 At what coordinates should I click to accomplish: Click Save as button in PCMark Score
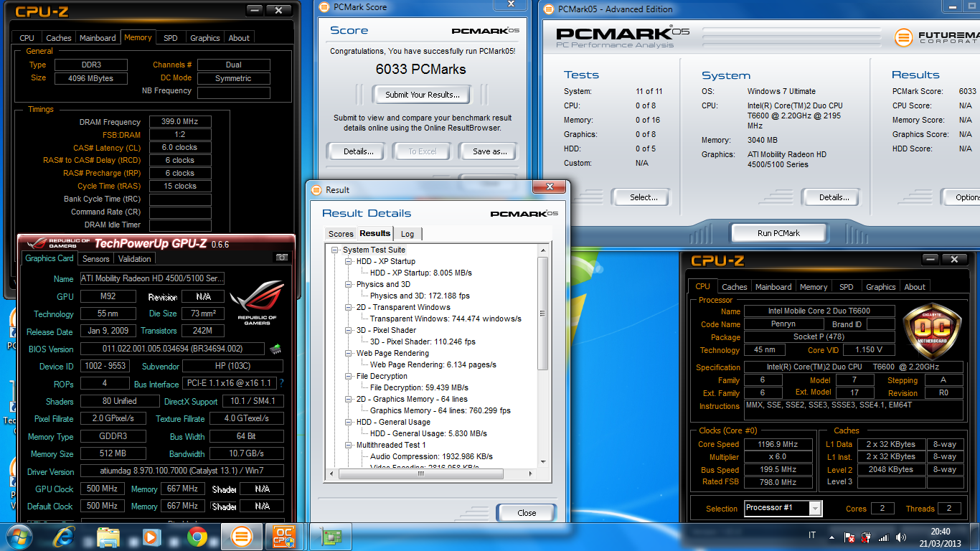point(490,151)
